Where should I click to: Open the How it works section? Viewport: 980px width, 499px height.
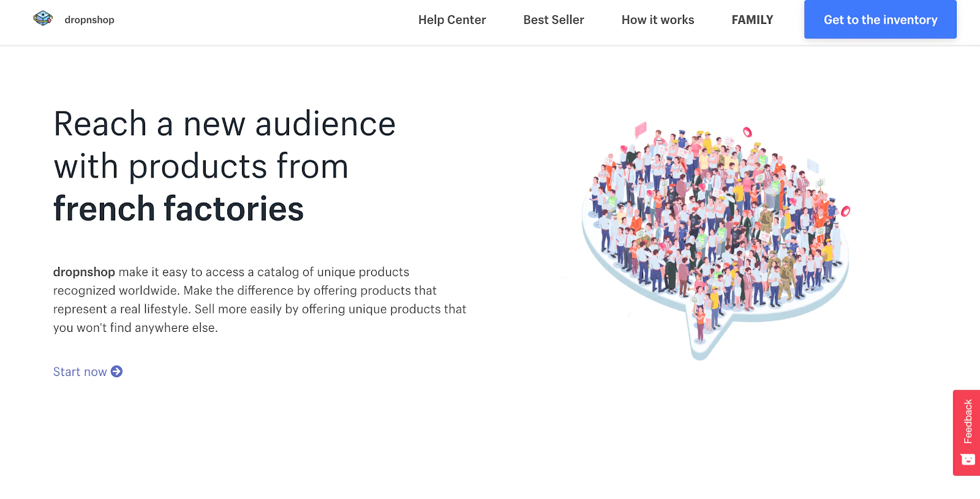pos(658,20)
